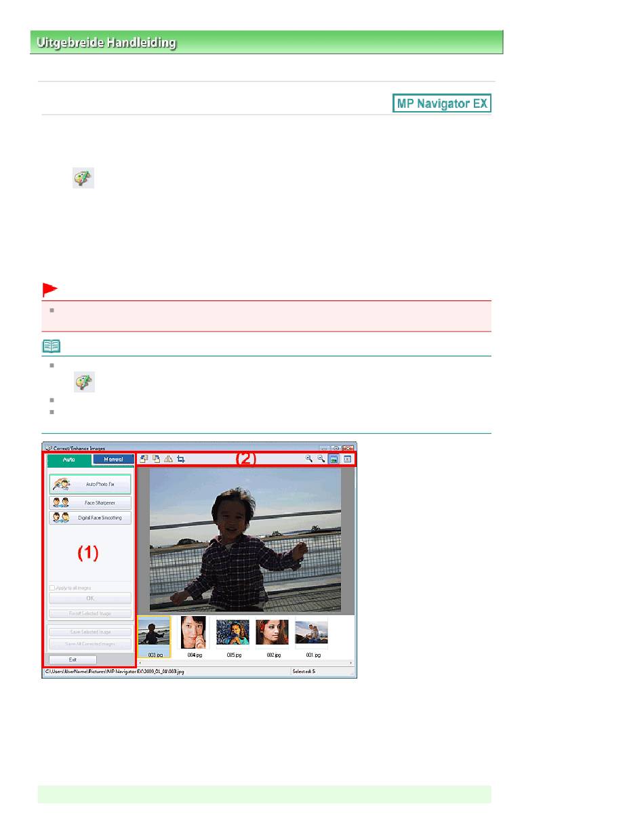This screenshot has width=644, height=833.
Task: Select the 003.jpg thumbnail
Action: (x=155, y=638)
